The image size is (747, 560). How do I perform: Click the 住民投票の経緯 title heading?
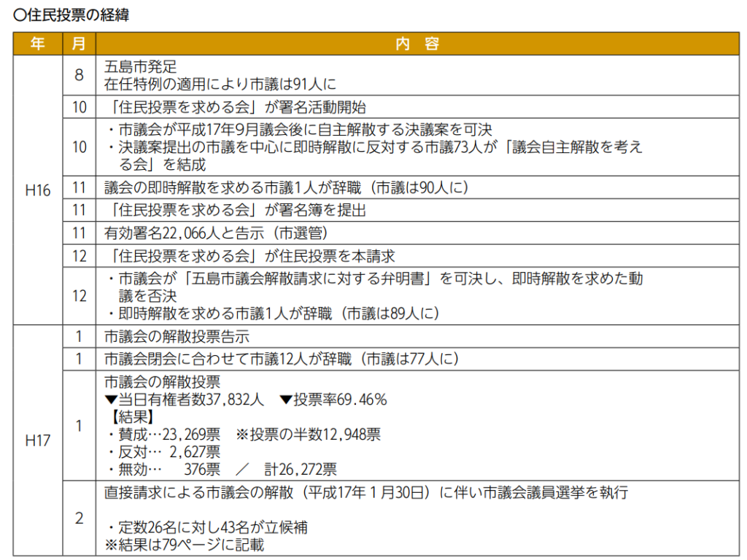pos(71,15)
